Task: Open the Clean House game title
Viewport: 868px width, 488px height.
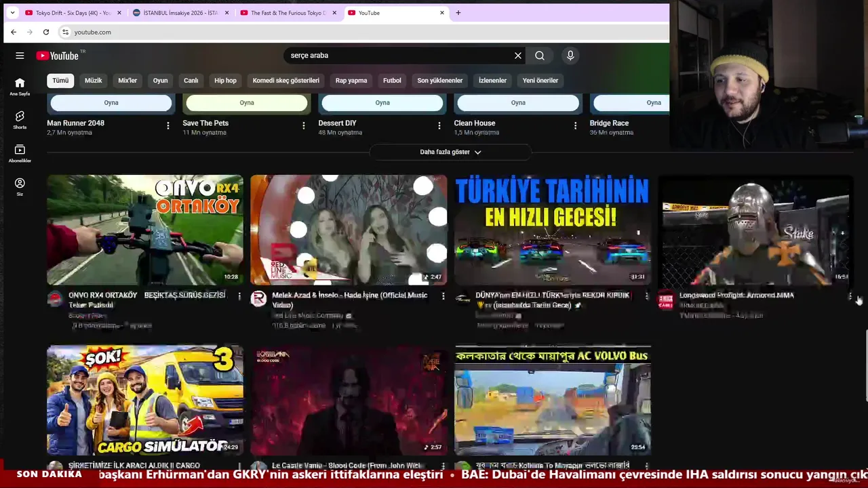Action: pos(475,123)
